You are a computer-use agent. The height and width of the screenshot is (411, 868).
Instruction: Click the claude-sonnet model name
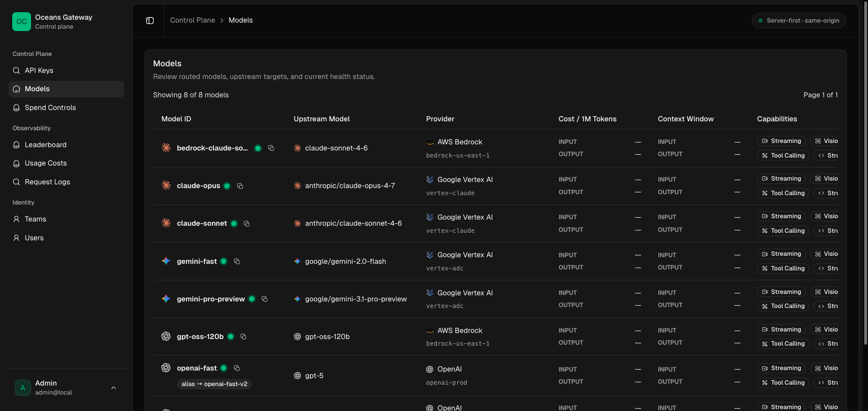pos(202,223)
